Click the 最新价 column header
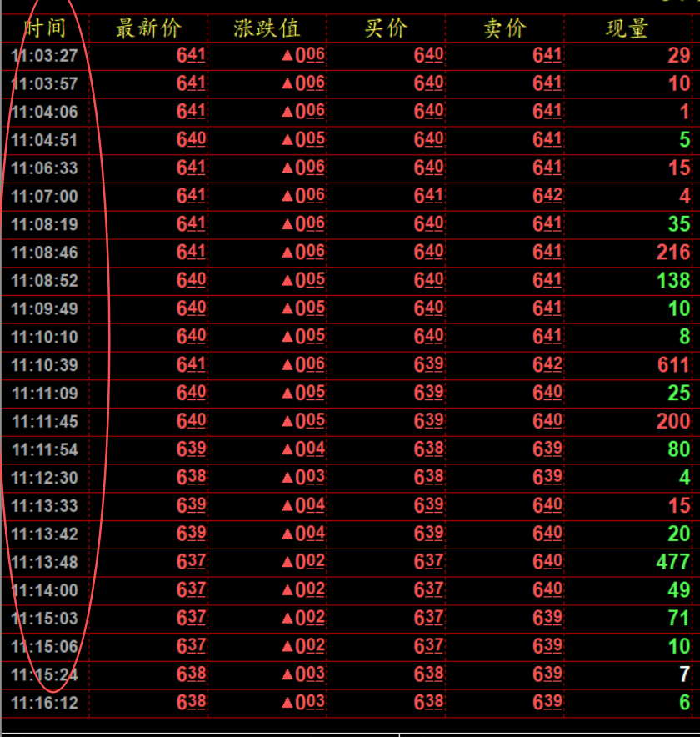The width and height of the screenshot is (700, 737). coord(148,28)
